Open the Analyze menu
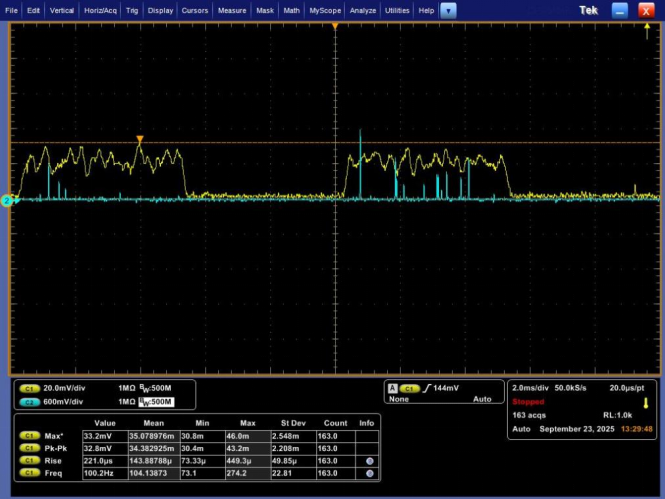The height and width of the screenshot is (499, 665). click(363, 11)
